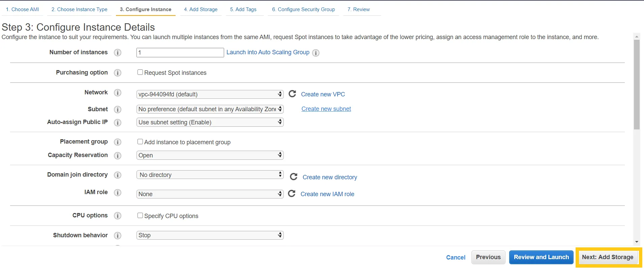The width and height of the screenshot is (644, 273).
Task: Click the scrollbar up arrow
Action: point(637,36)
